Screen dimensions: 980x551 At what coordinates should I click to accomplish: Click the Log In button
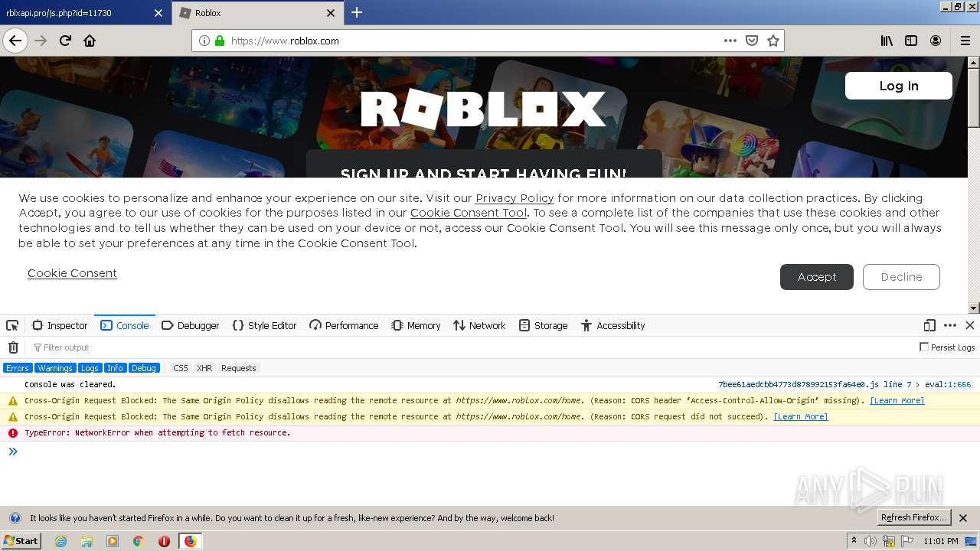899,86
